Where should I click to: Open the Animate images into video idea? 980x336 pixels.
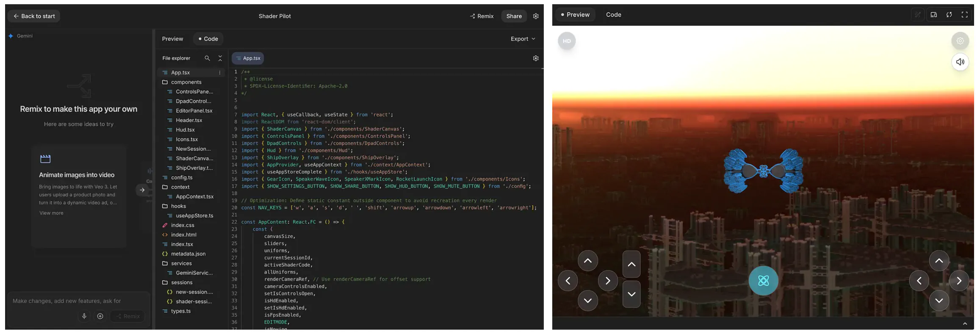tap(79, 196)
